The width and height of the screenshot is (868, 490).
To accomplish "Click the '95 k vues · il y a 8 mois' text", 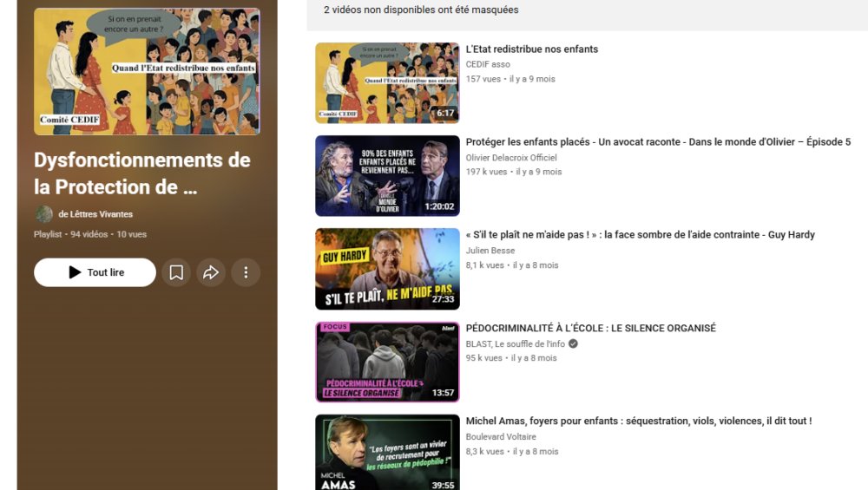I will click(511, 358).
